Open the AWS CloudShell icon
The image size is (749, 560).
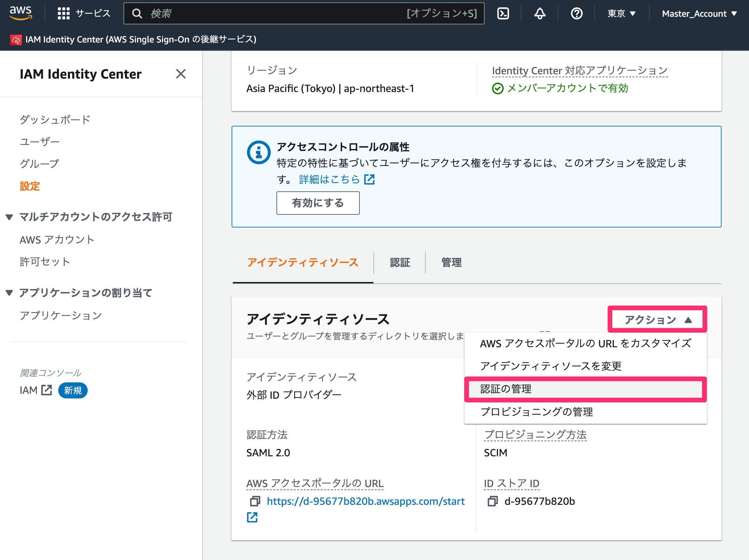503,13
